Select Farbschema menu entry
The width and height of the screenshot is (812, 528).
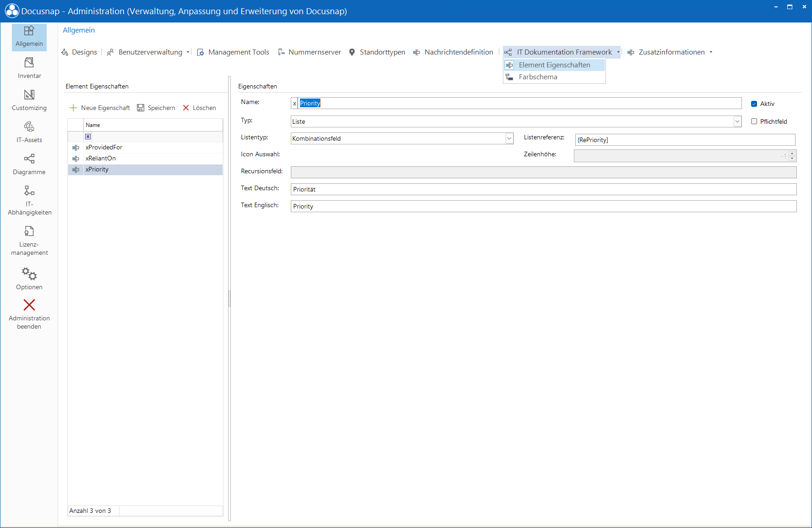point(554,77)
